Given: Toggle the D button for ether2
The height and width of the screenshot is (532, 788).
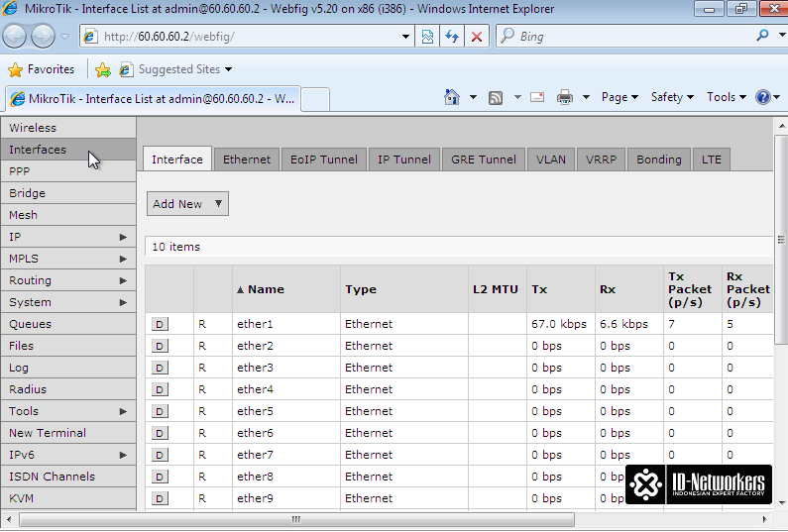Looking at the screenshot, I should click(x=160, y=346).
